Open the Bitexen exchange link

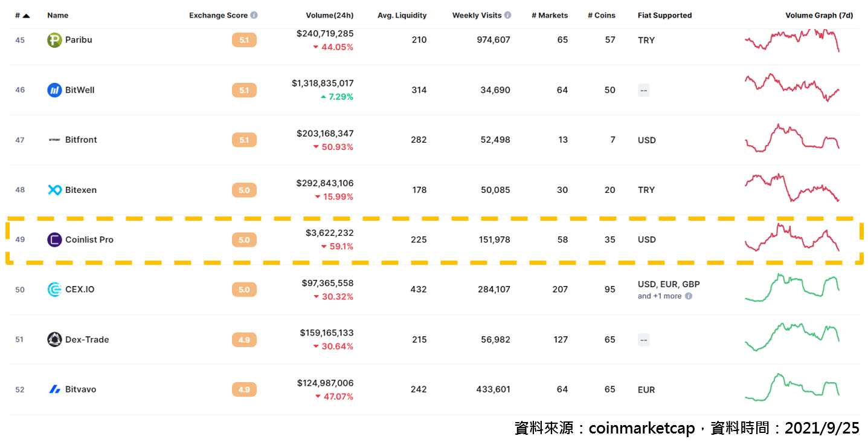[81, 190]
